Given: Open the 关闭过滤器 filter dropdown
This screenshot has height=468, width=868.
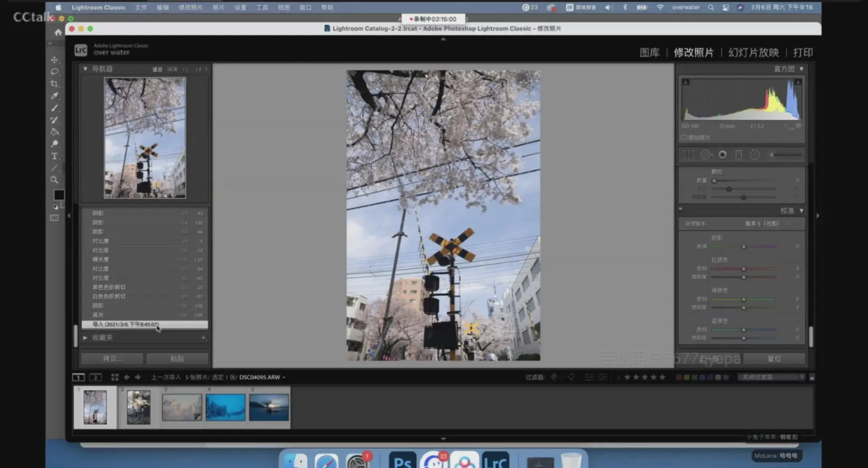Looking at the screenshot, I should tap(772, 377).
